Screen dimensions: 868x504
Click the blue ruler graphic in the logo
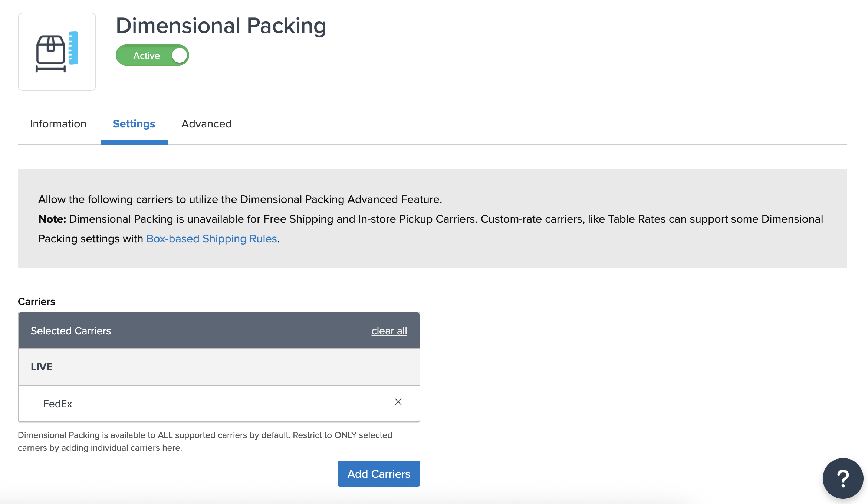(73, 48)
